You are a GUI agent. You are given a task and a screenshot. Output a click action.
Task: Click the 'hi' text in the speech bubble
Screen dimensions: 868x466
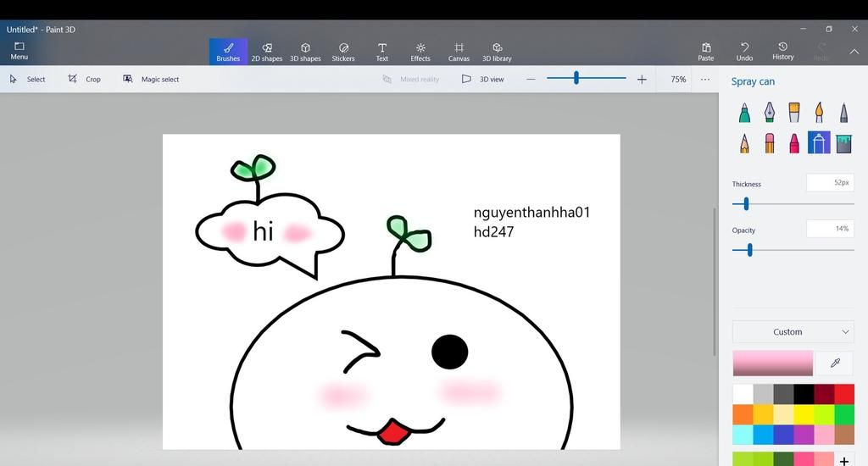[x=263, y=230]
